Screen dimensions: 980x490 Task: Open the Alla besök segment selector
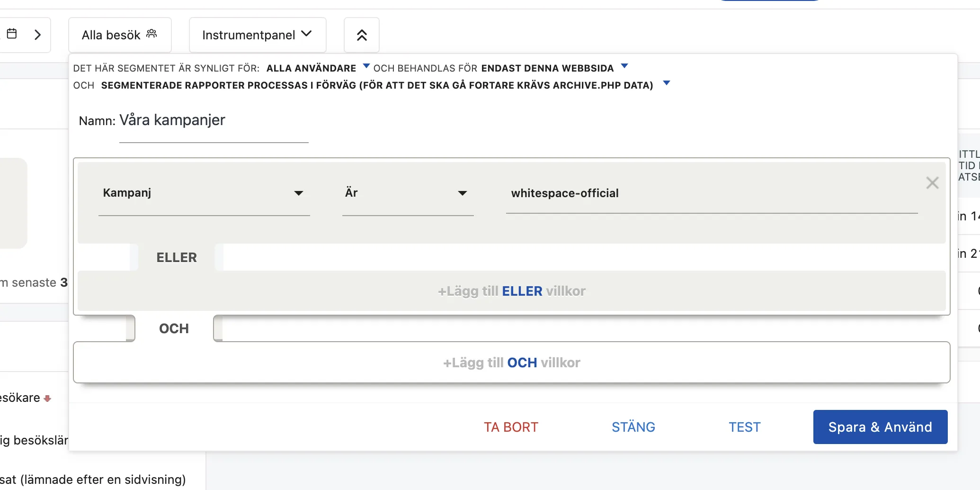point(119,35)
